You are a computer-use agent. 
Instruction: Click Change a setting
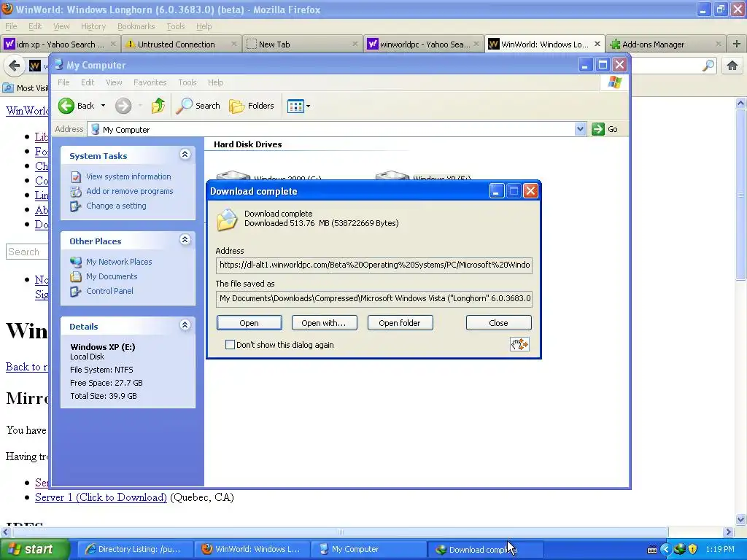click(116, 206)
